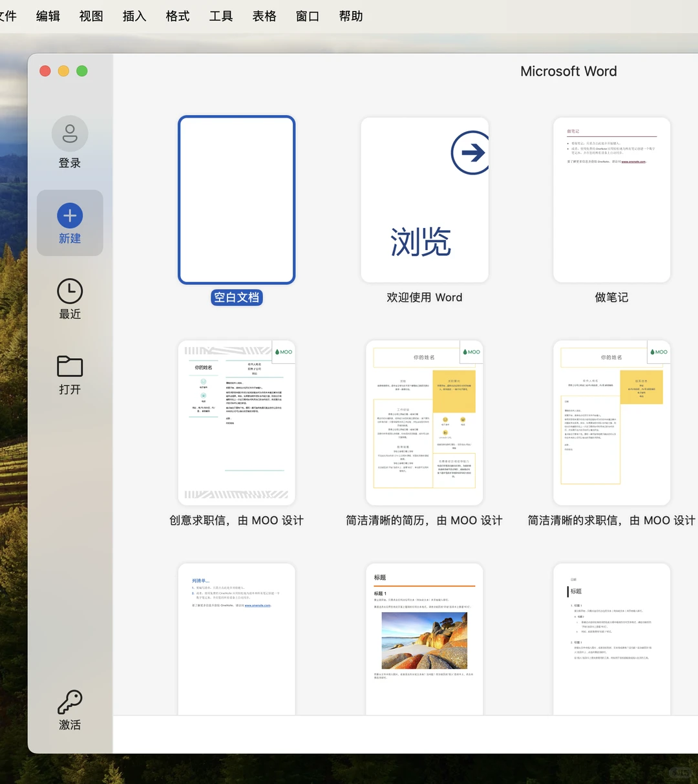Image resolution: width=698 pixels, height=784 pixels.
Task: Choose the 简洁清晰的求职信 MOO template
Action: coord(611,423)
